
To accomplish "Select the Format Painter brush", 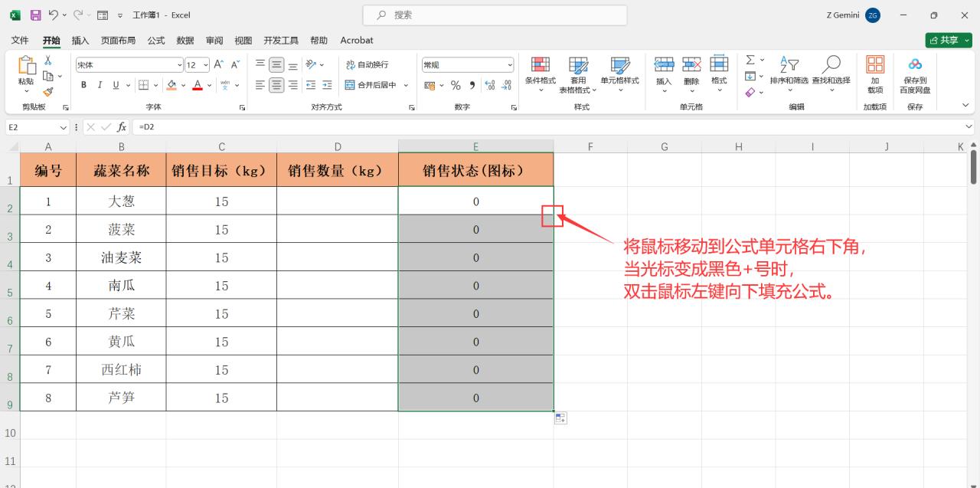I will 48,91.
